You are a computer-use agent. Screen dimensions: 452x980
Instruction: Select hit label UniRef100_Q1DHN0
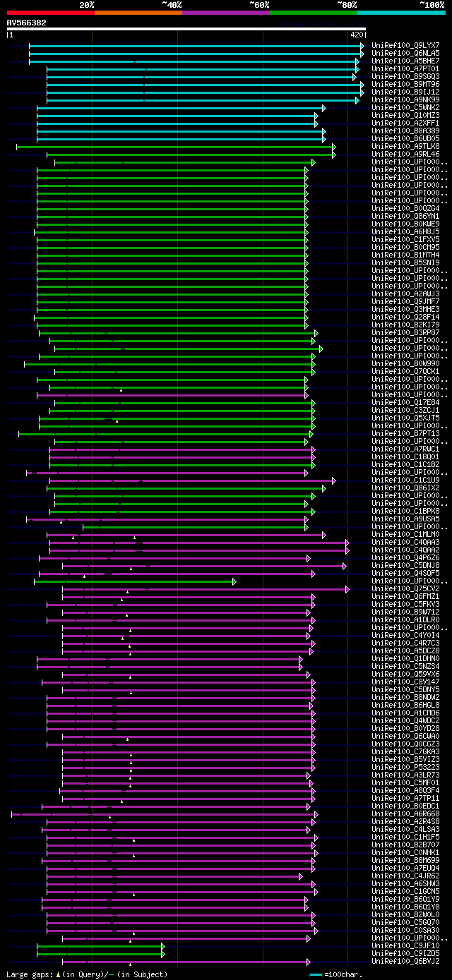(405, 658)
